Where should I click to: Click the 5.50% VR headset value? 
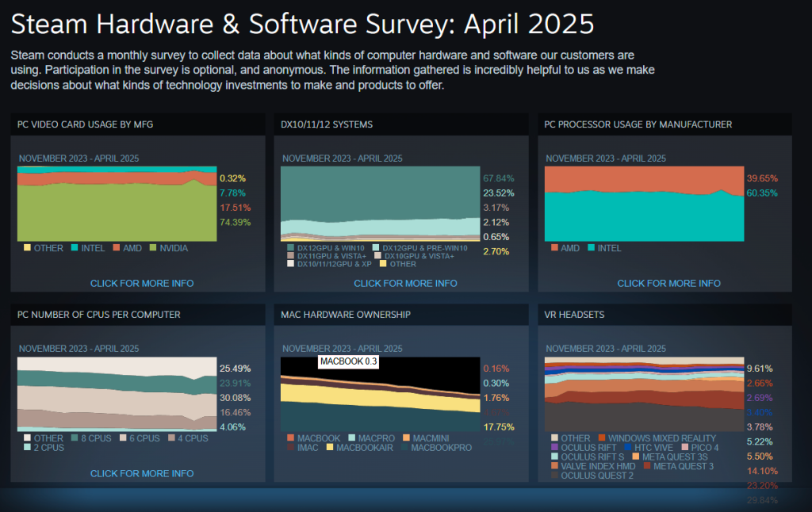click(x=760, y=456)
